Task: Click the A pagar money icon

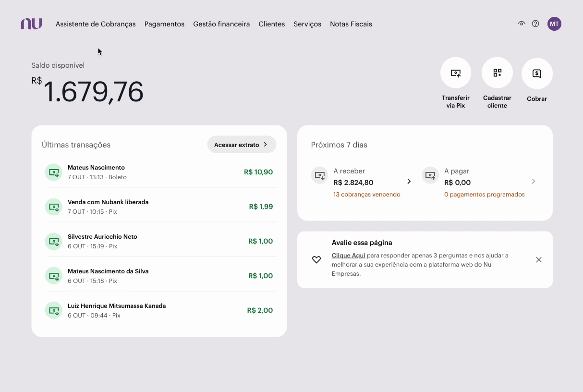Action: click(x=430, y=175)
